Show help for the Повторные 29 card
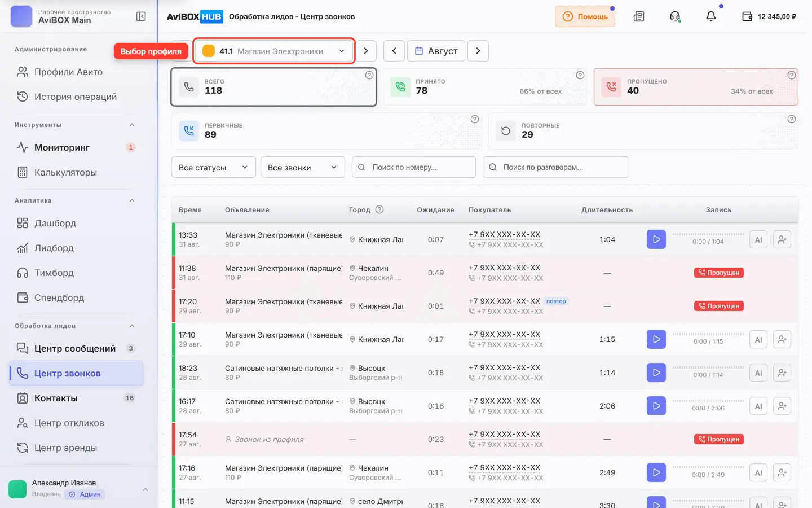This screenshot has height=508, width=812. (x=792, y=119)
